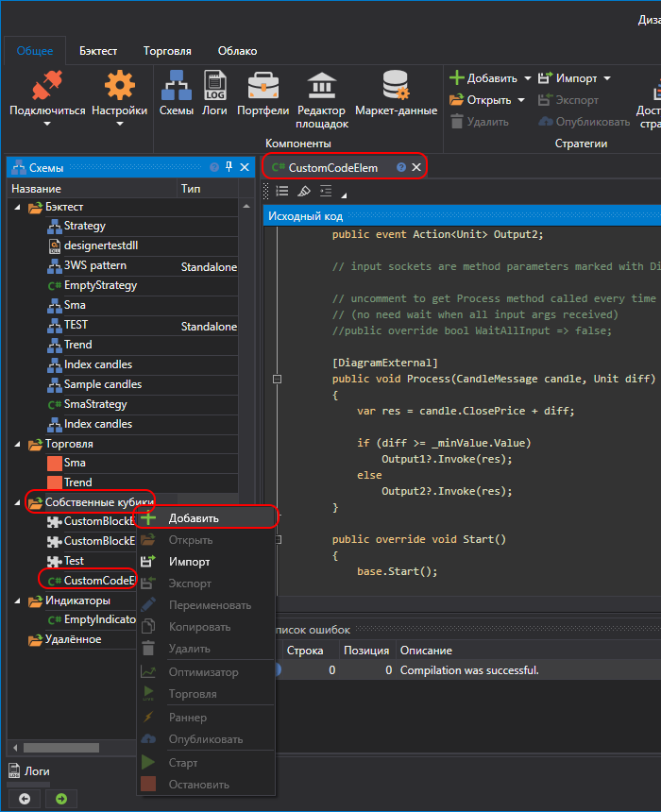The width and height of the screenshot is (661, 812).
Task: Switch to the Общее ribbon tab
Action: 35,51
